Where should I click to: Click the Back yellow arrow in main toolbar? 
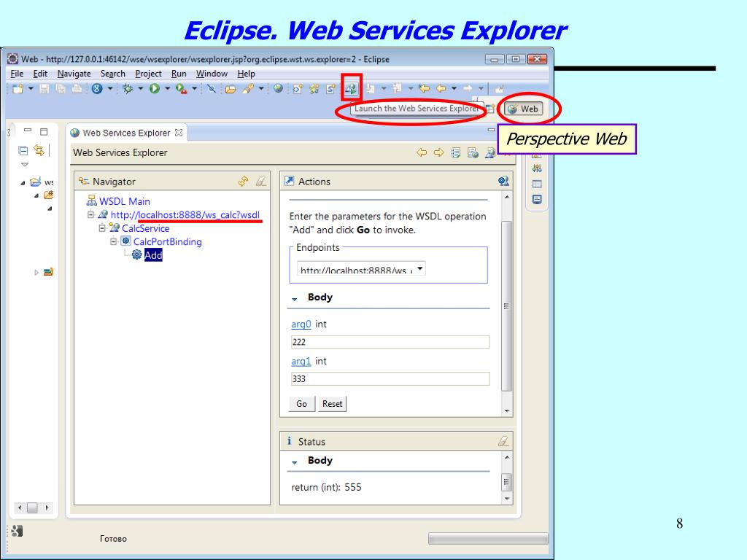click(x=441, y=88)
